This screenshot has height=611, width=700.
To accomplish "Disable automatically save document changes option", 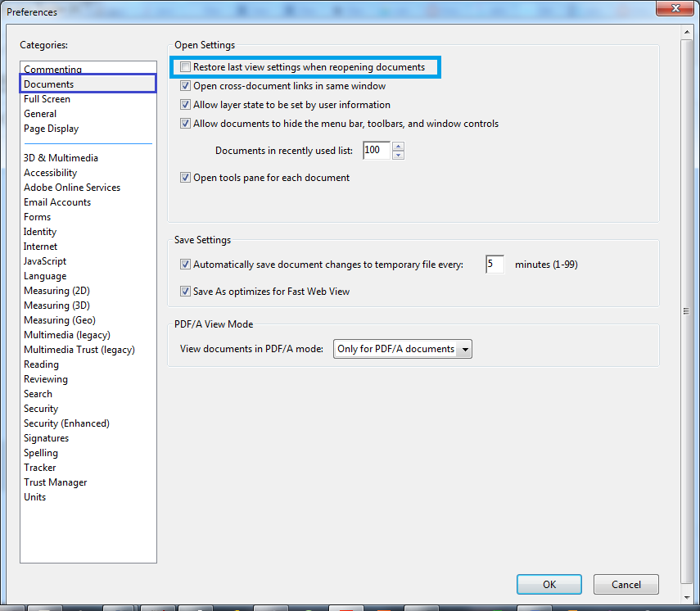I will click(185, 264).
